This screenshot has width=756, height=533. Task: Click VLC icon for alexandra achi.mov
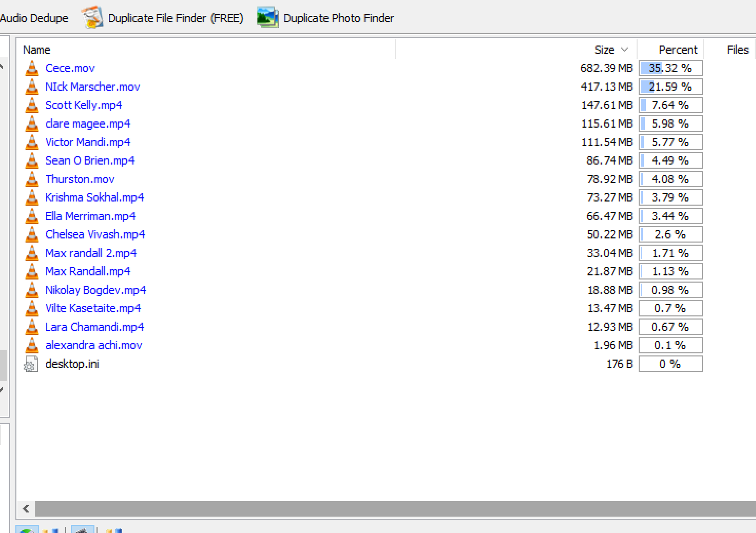32,346
